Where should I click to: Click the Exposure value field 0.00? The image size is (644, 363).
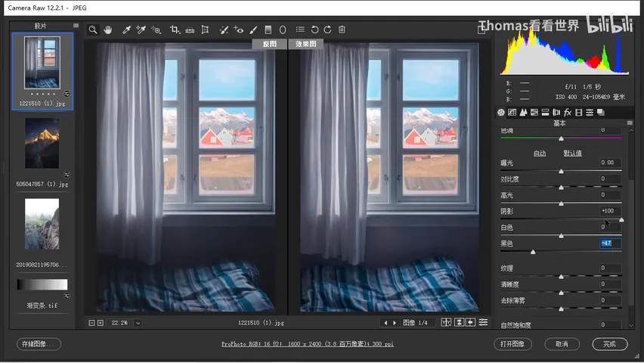point(609,163)
